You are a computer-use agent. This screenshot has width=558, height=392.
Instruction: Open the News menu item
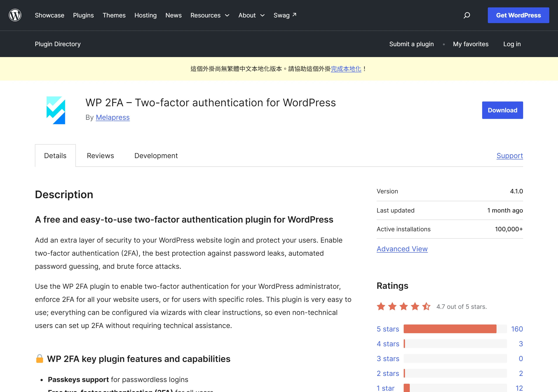tap(174, 15)
